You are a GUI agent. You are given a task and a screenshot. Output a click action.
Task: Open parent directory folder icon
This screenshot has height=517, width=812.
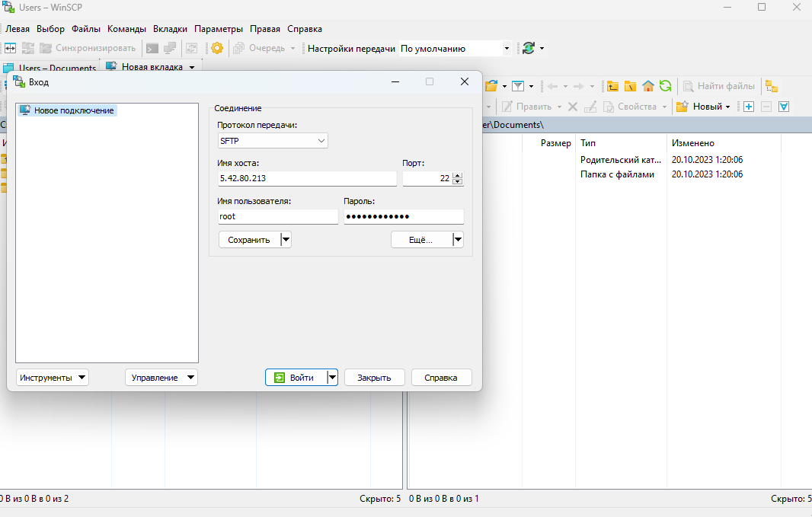(x=612, y=86)
